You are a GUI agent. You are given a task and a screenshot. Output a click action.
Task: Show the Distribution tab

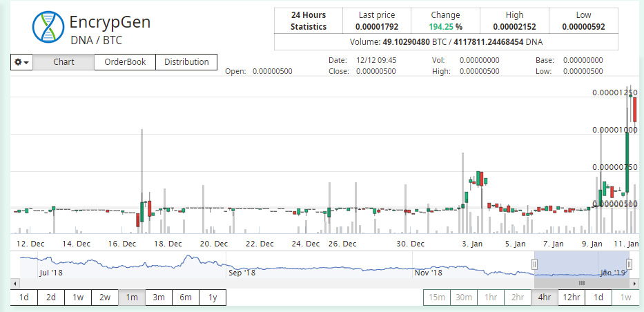(x=186, y=62)
